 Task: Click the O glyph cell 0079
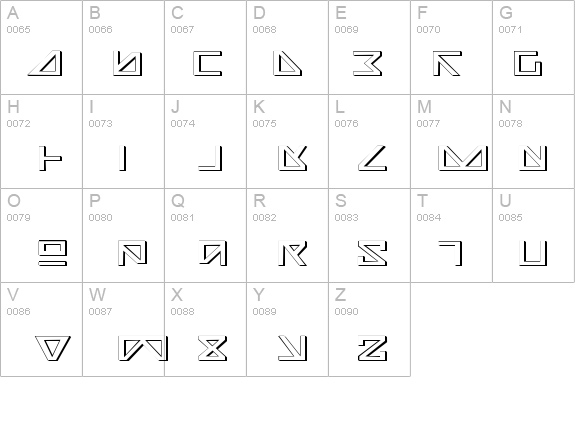click(41, 235)
